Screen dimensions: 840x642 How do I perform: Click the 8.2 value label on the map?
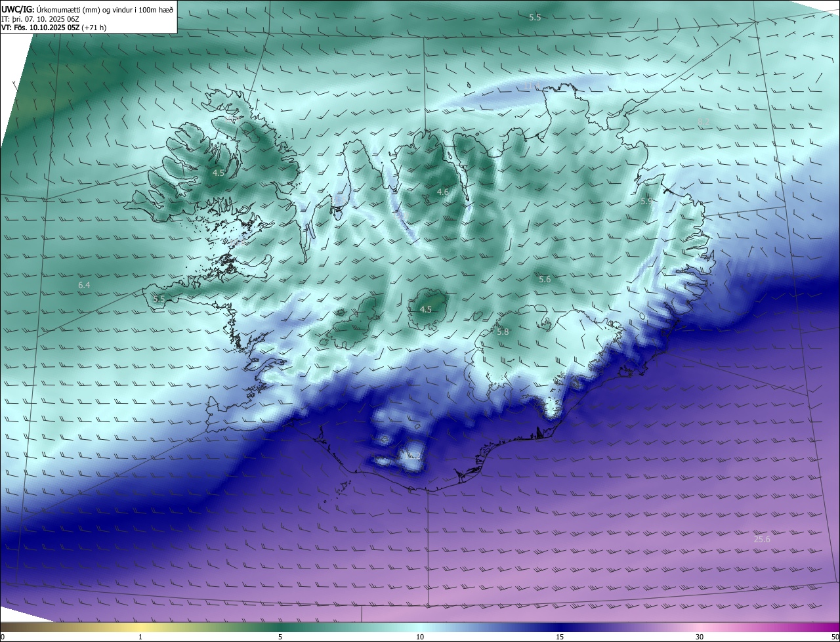click(703, 122)
